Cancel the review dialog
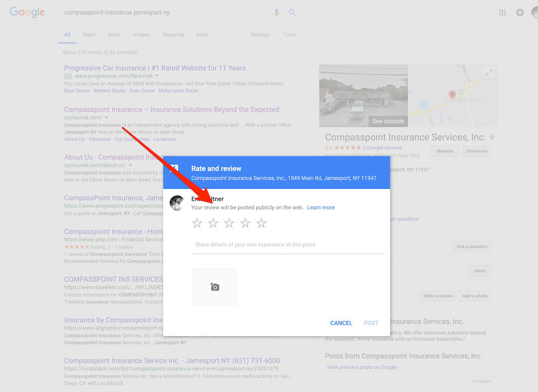This screenshot has height=392, width=538. (x=341, y=323)
